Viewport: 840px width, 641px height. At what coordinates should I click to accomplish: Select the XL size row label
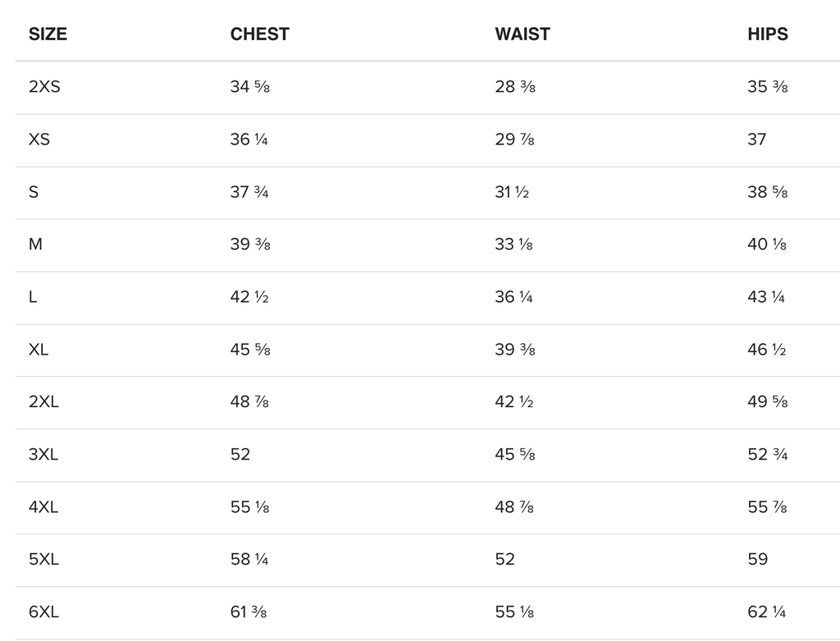(39, 350)
